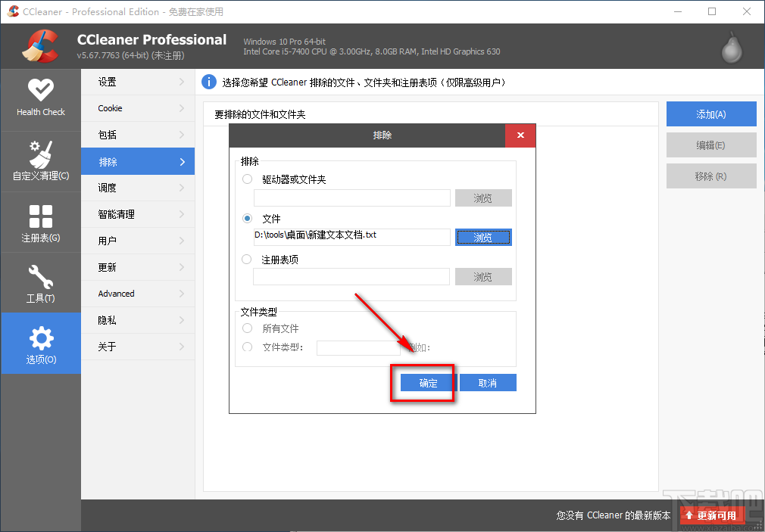Click chevron next to 智能清理
The height and width of the screenshot is (532, 765).
coord(182,214)
